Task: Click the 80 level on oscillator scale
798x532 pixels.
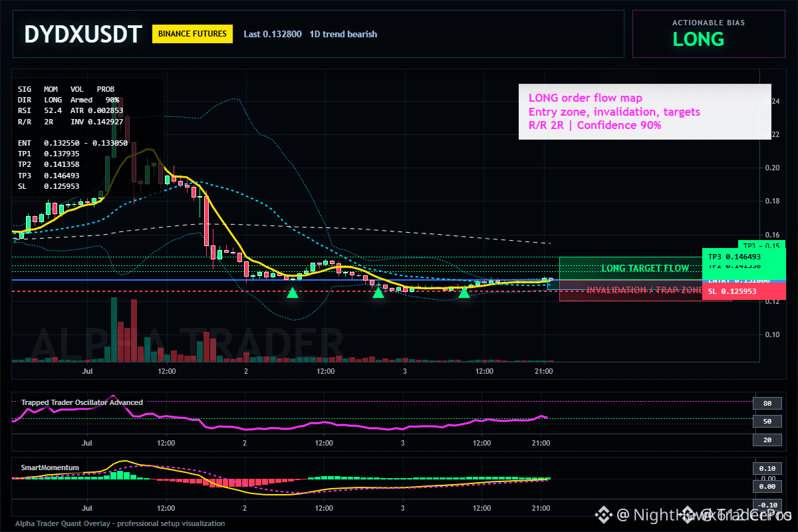Action: pos(767,403)
